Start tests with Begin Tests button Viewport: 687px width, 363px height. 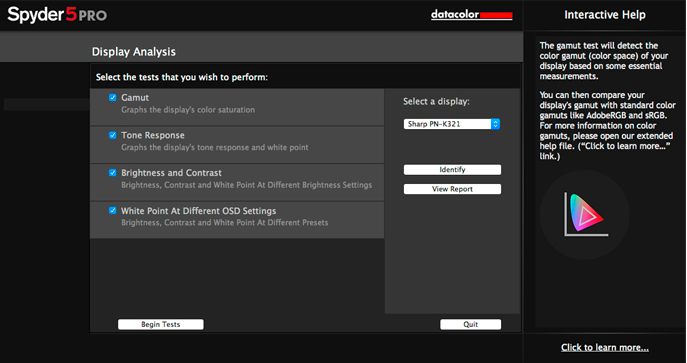coord(160,324)
